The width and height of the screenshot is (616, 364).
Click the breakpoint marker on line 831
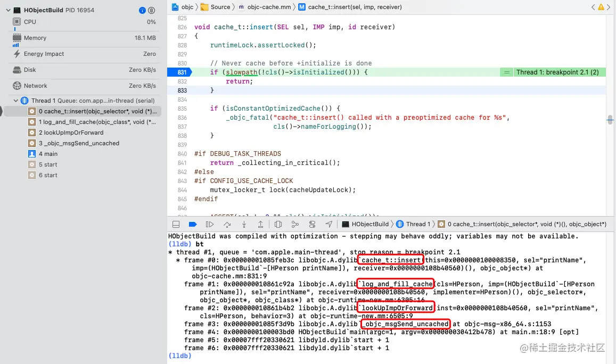pyautogui.click(x=180, y=72)
